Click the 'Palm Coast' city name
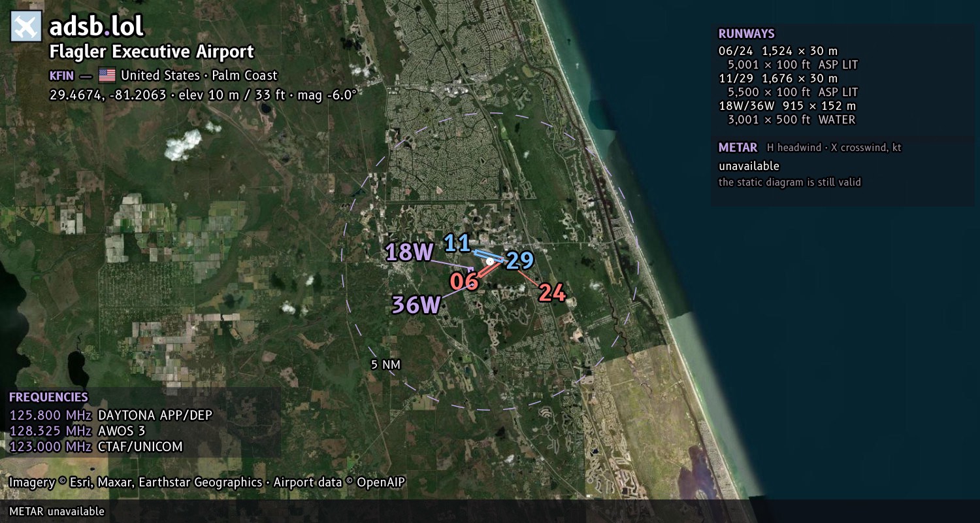 pos(244,75)
